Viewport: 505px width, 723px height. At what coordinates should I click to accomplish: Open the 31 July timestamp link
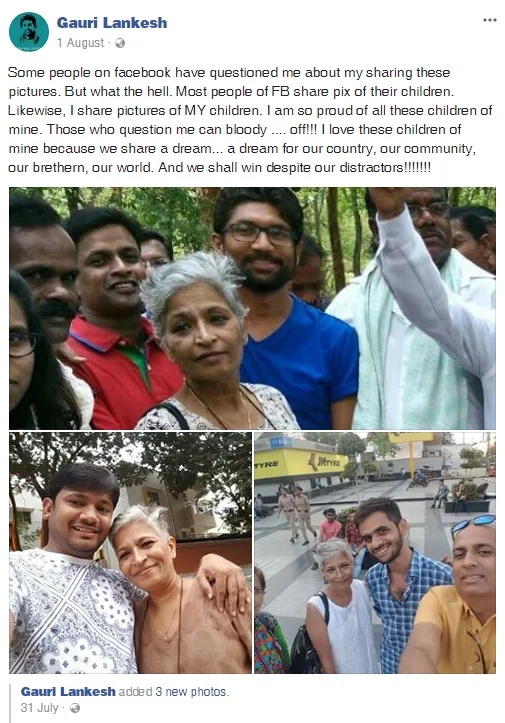[x=40, y=708]
